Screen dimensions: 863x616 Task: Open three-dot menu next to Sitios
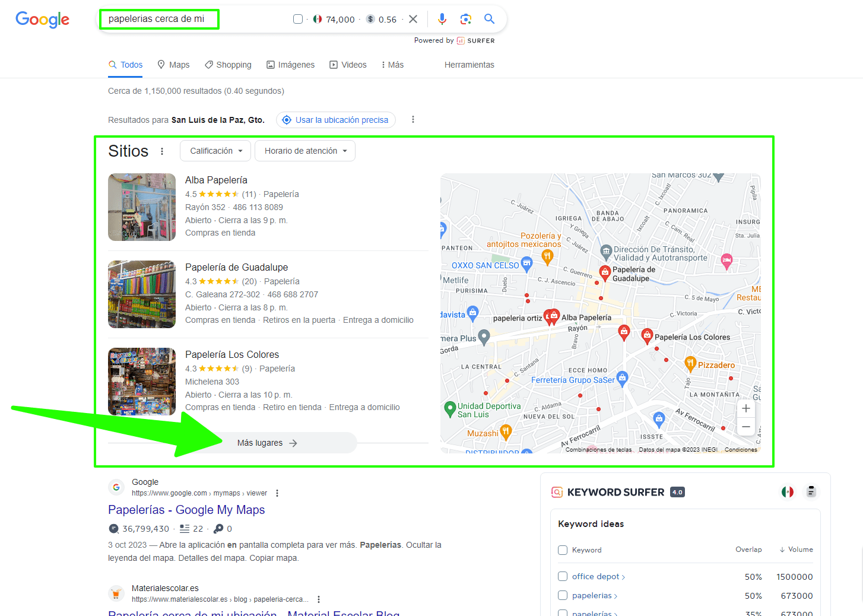(x=162, y=151)
